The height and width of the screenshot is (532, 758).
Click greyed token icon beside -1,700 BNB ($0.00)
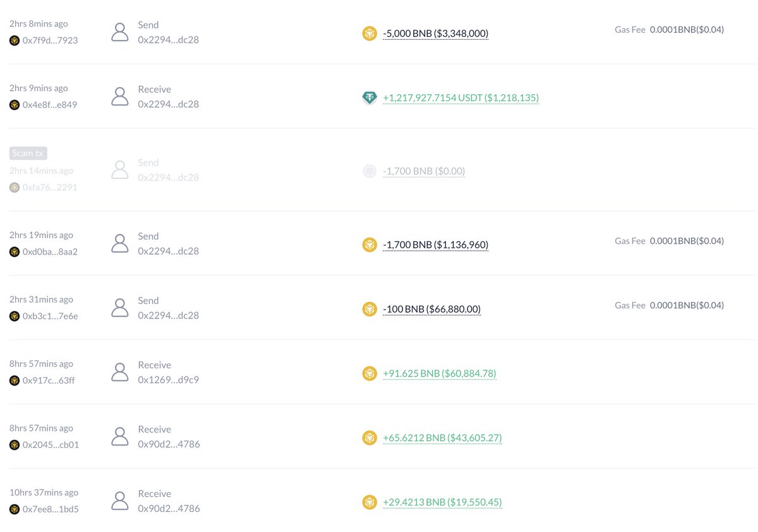[x=370, y=171]
